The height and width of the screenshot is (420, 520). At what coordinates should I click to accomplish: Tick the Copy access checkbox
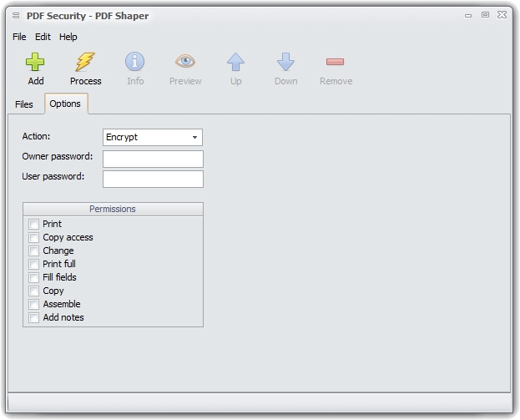pos(33,237)
